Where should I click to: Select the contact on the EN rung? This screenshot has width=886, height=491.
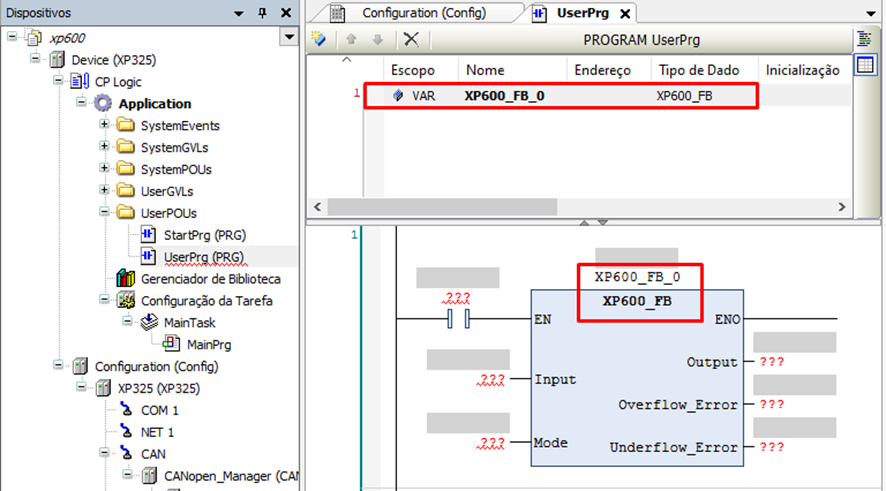tap(458, 319)
